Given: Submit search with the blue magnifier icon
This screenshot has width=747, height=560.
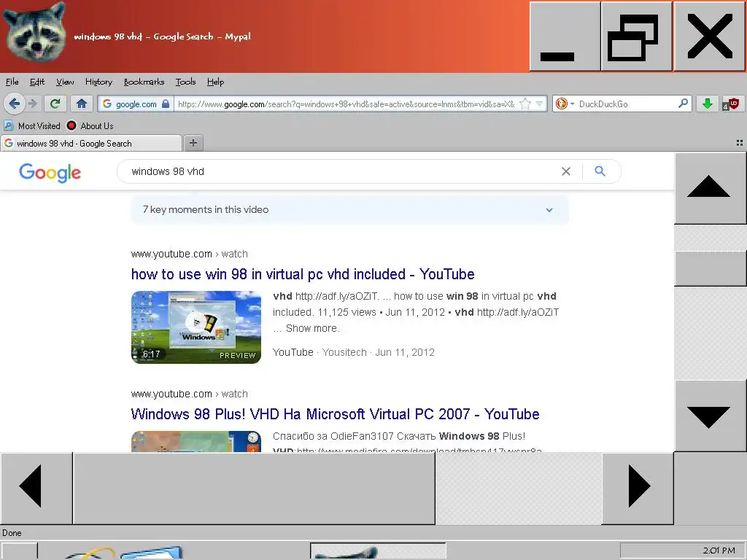Looking at the screenshot, I should pyautogui.click(x=600, y=171).
